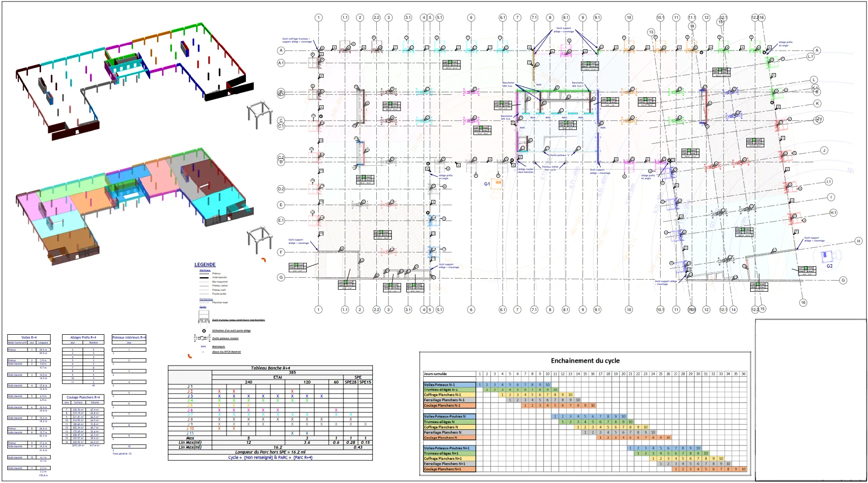868x483 pixels.
Task: Select the crane G2 label on the plan
Action: (829, 266)
